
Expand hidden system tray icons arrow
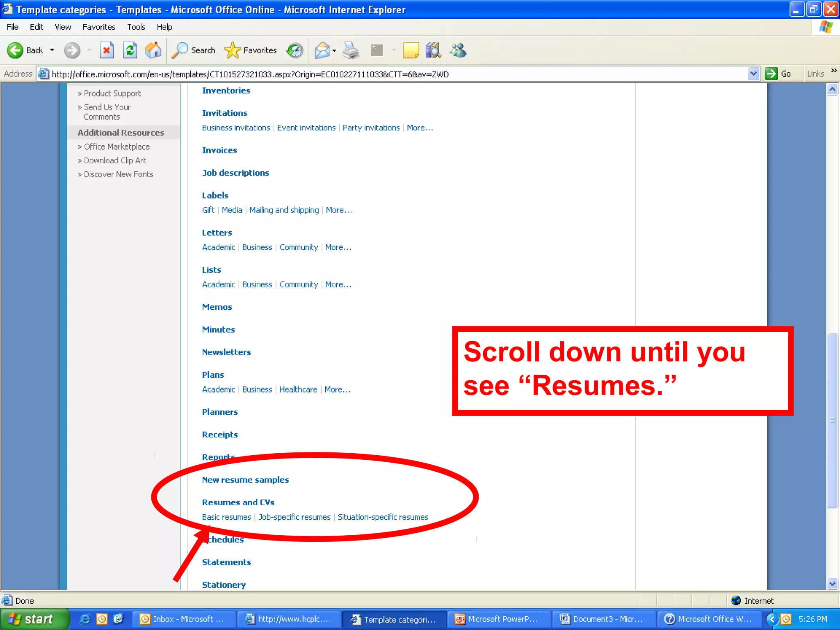pos(772,619)
